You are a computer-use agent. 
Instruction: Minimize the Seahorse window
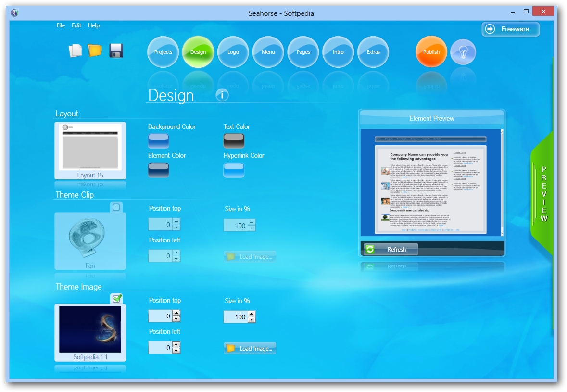(513, 12)
